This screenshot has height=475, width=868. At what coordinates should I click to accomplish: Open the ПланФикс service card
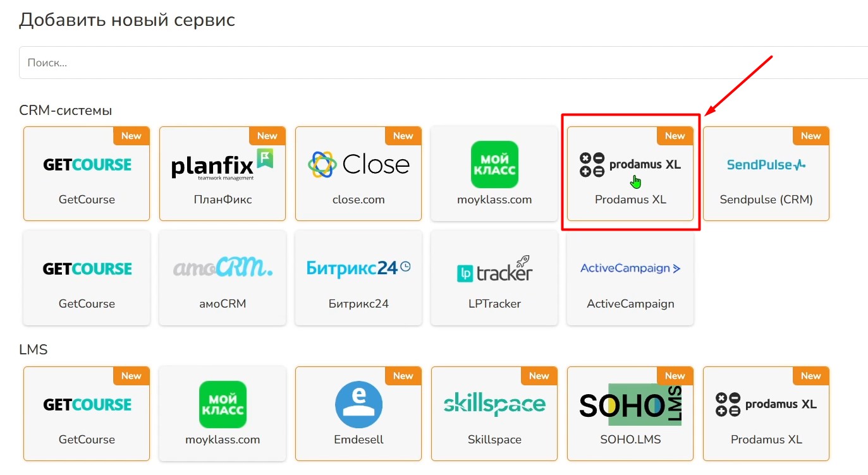point(223,174)
